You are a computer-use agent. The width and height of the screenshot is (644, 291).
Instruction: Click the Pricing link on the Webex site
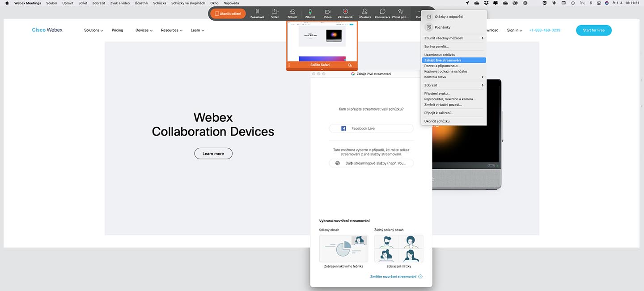tap(117, 30)
